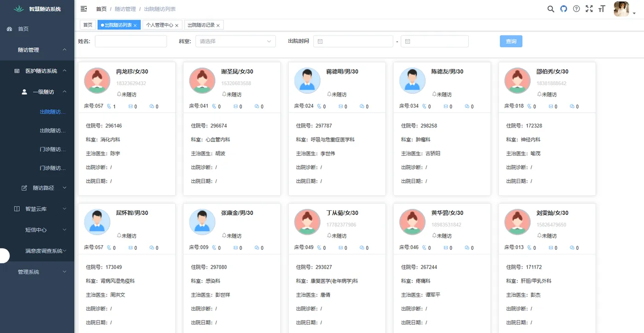Click the bell icon on 陈德友's card

[x=434, y=94]
